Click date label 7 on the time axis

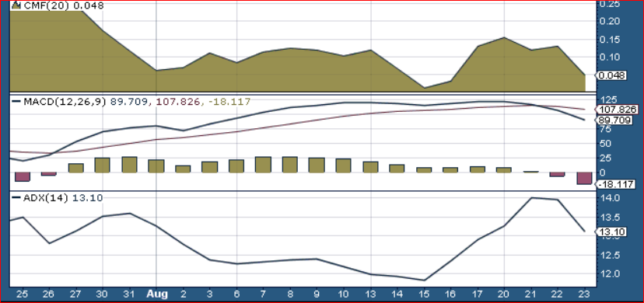(263, 294)
